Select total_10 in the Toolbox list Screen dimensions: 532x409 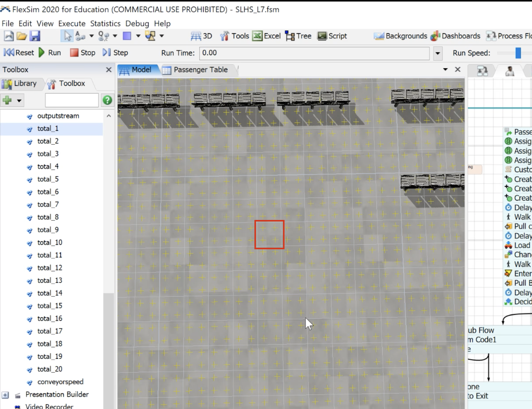tap(50, 242)
